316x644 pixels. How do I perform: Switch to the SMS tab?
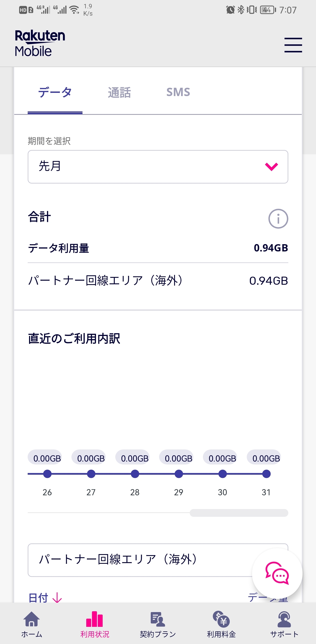pyautogui.click(x=178, y=92)
